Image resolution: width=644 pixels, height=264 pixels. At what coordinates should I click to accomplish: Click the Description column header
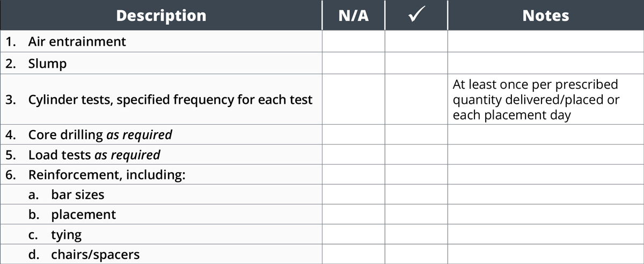[161, 15]
